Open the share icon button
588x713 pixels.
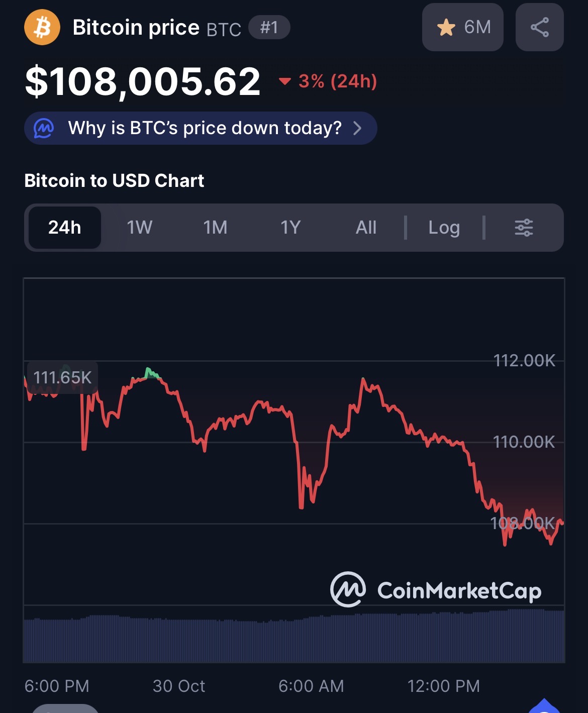coord(539,27)
